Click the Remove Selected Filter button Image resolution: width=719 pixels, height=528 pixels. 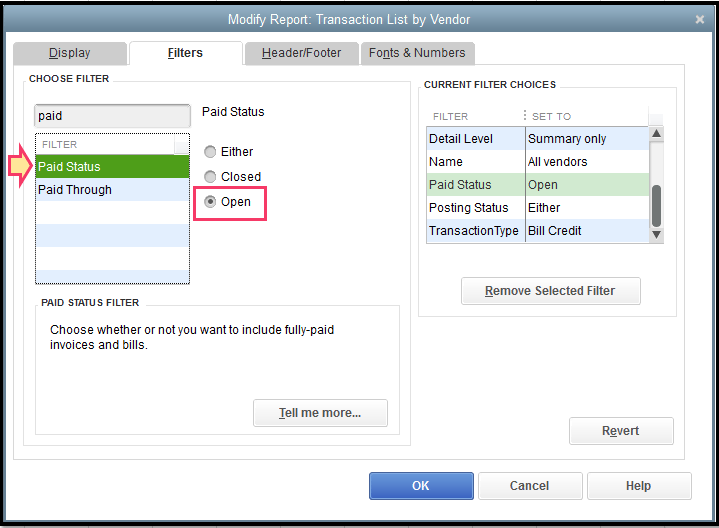tap(550, 291)
